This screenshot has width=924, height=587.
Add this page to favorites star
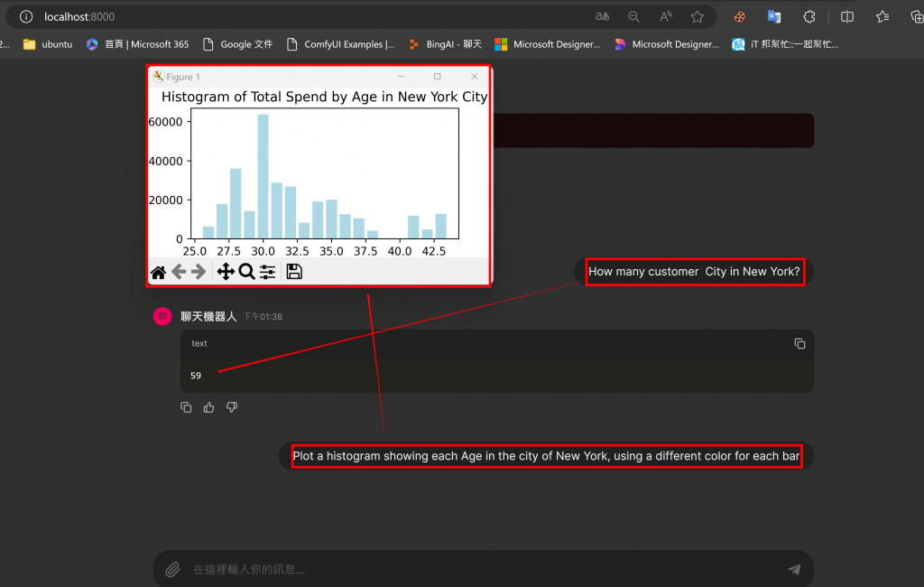(698, 16)
